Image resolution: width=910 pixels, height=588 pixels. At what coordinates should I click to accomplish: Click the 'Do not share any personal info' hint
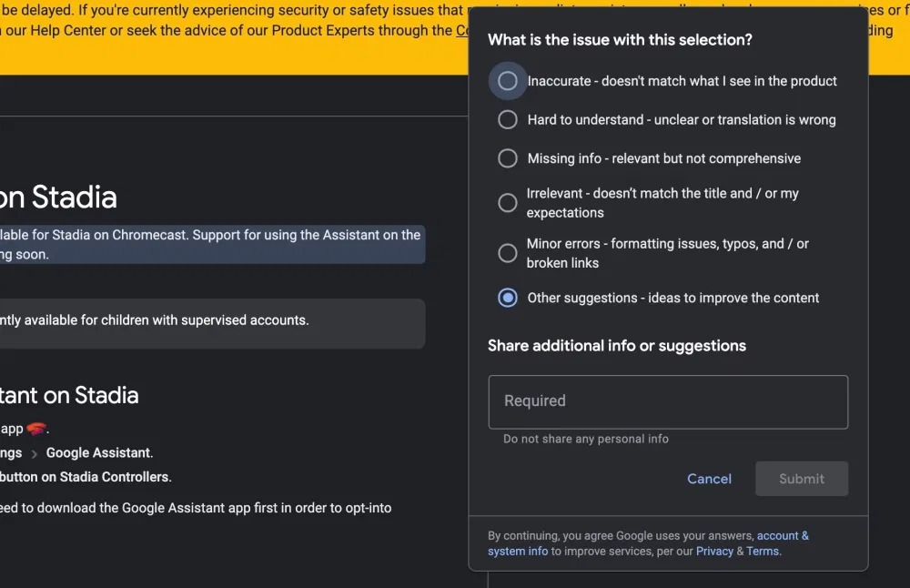click(586, 439)
